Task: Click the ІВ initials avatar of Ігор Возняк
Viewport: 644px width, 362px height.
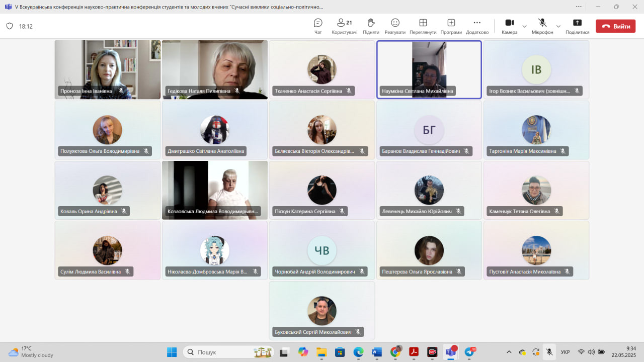Action: coord(536,69)
